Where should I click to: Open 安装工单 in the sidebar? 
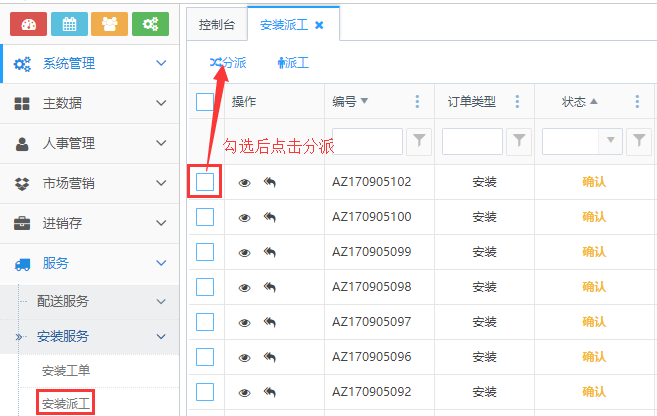66,370
